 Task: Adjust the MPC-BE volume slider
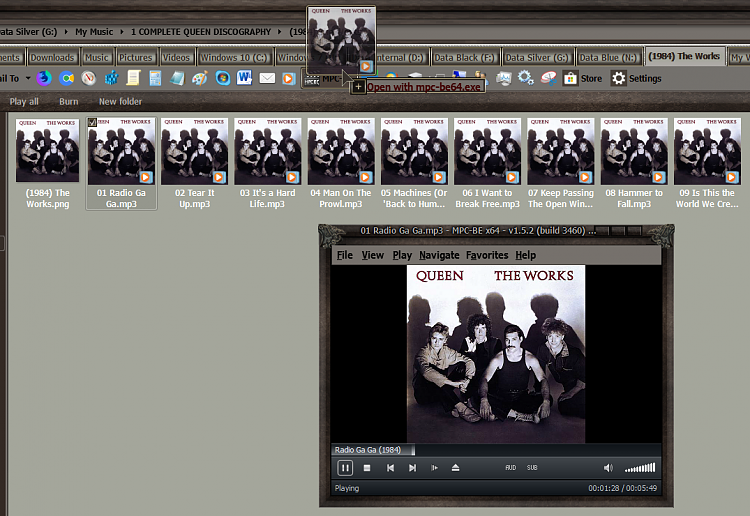[640, 468]
